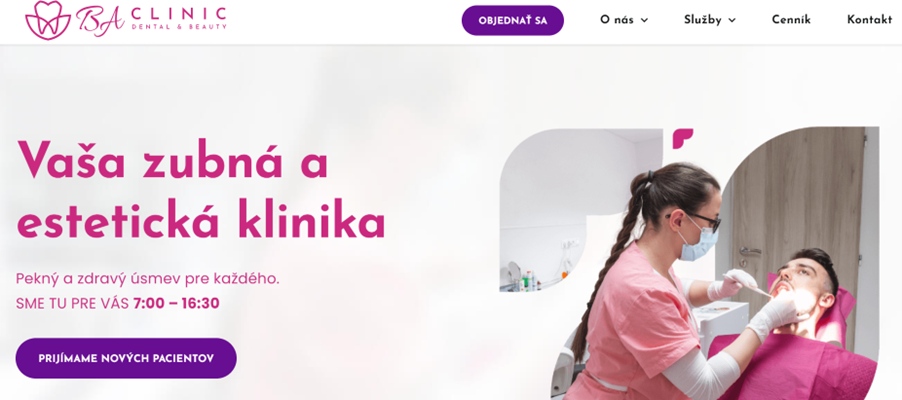
Task: Click the small pink leaf decoration
Action: [x=682, y=138]
